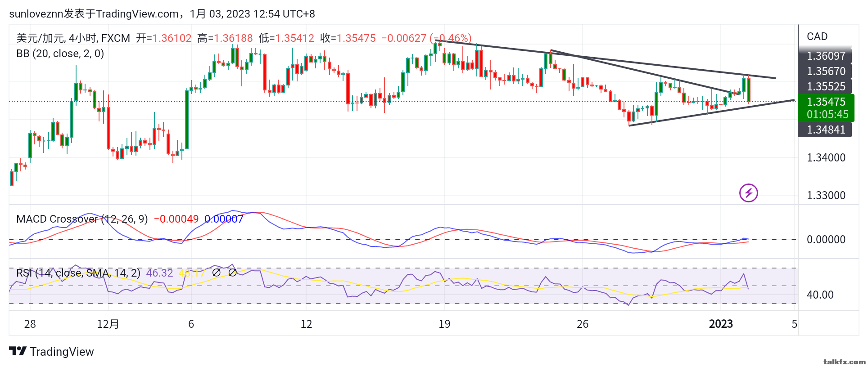Click the purple lightning bolt icon
Viewport: 868px width, 367px height.
click(x=748, y=193)
